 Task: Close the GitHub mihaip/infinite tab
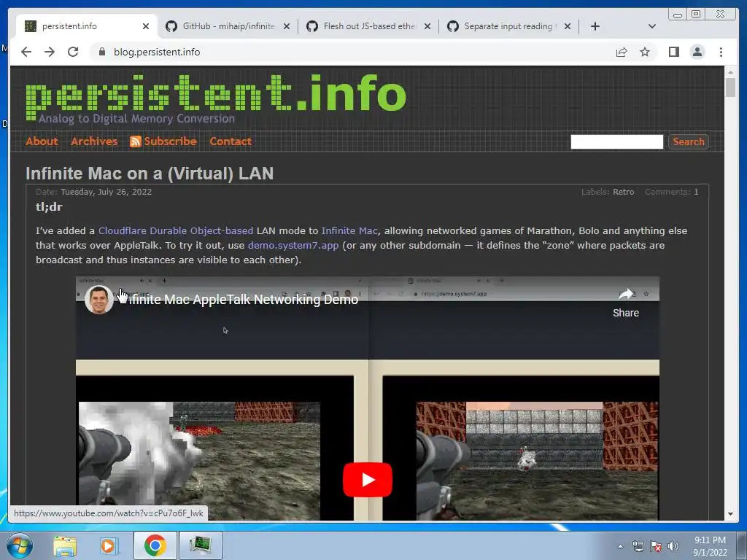(x=286, y=26)
